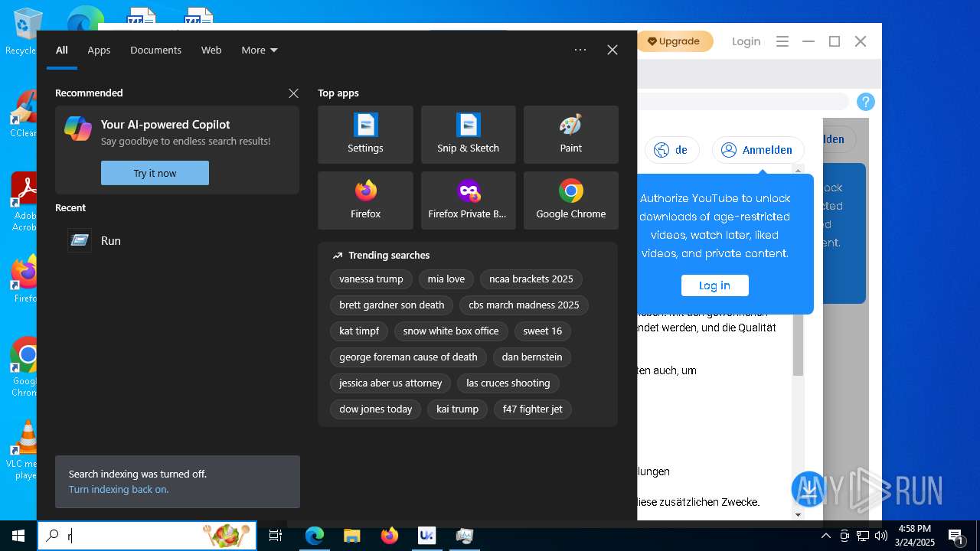Screen dimensions: 980x551
Task: Search trending ncaa brackets 2025
Action: [531, 279]
